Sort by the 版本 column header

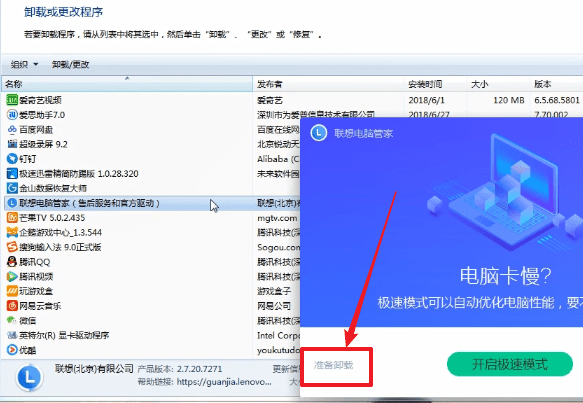click(556, 84)
